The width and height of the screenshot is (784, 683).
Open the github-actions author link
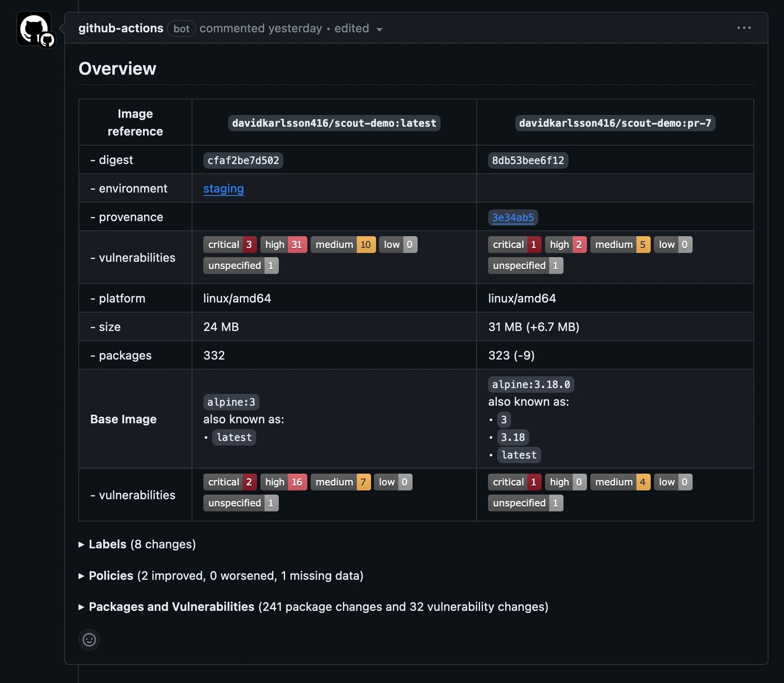tap(121, 28)
